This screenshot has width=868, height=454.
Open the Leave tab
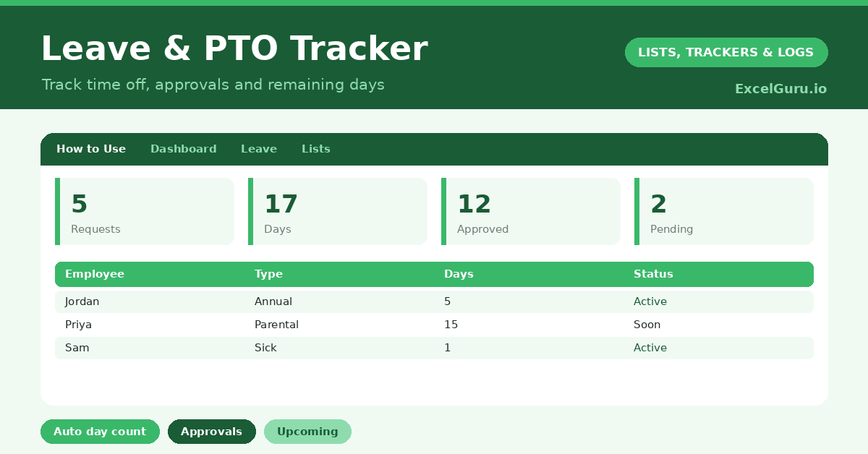click(x=259, y=149)
